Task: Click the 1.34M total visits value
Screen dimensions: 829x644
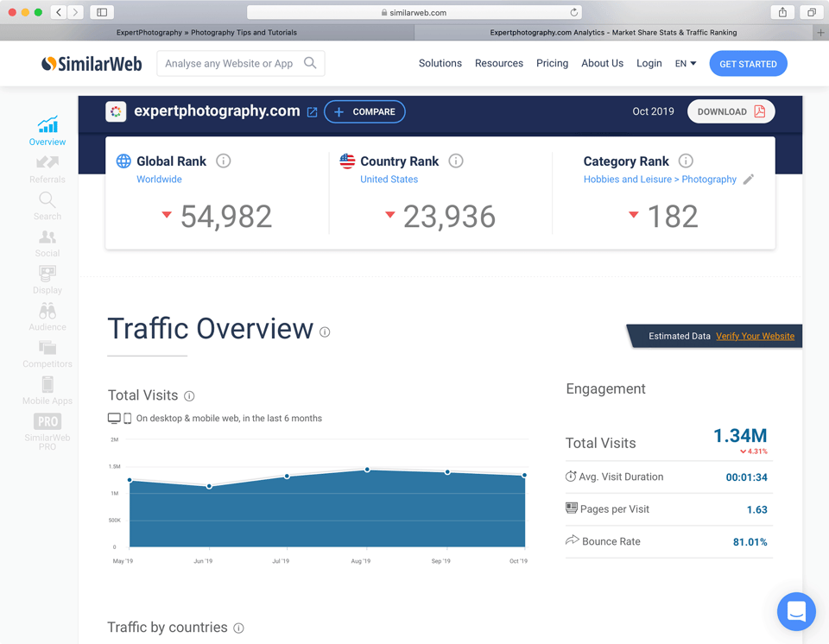Action: pos(740,436)
